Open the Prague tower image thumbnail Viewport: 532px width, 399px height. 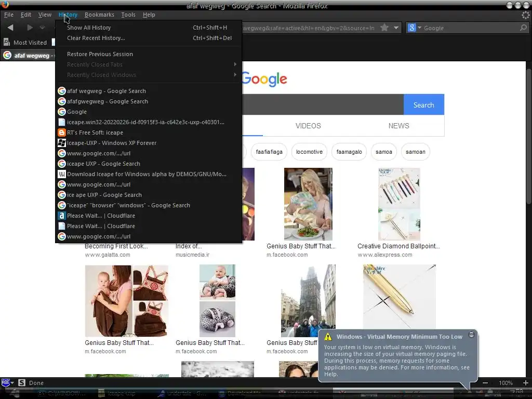(308, 301)
